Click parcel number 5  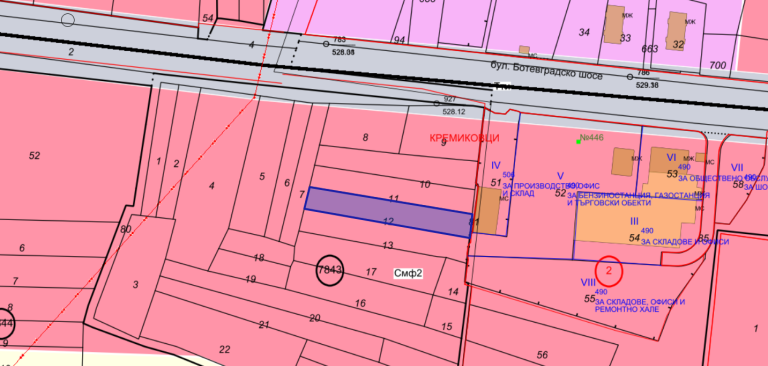(262, 176)
